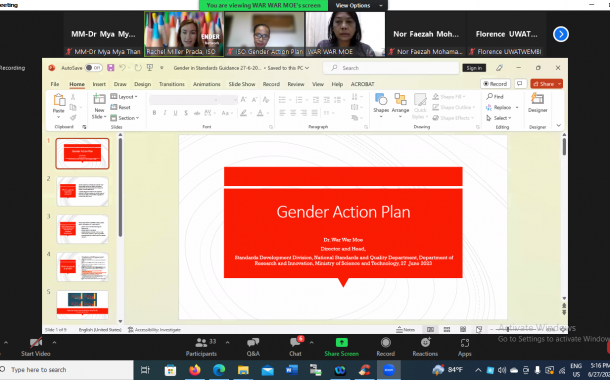
Task: Show next participants with blue arrow button
Action: [x=561, y=34]
